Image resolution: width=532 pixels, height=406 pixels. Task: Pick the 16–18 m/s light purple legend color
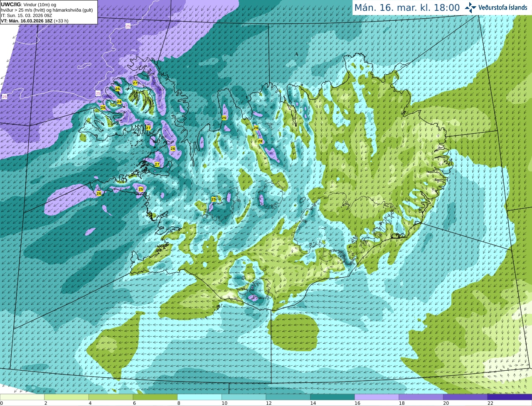pos(377,397)
